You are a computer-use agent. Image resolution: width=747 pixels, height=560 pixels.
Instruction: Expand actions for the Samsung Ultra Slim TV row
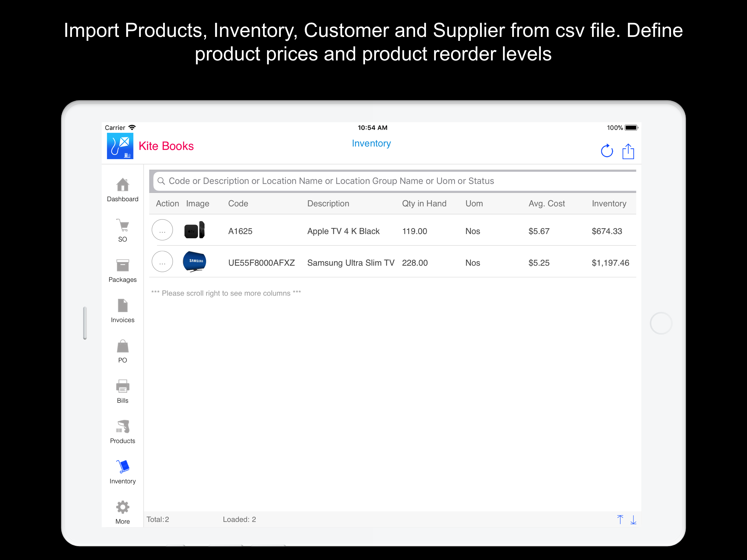(x=162, y=262)
